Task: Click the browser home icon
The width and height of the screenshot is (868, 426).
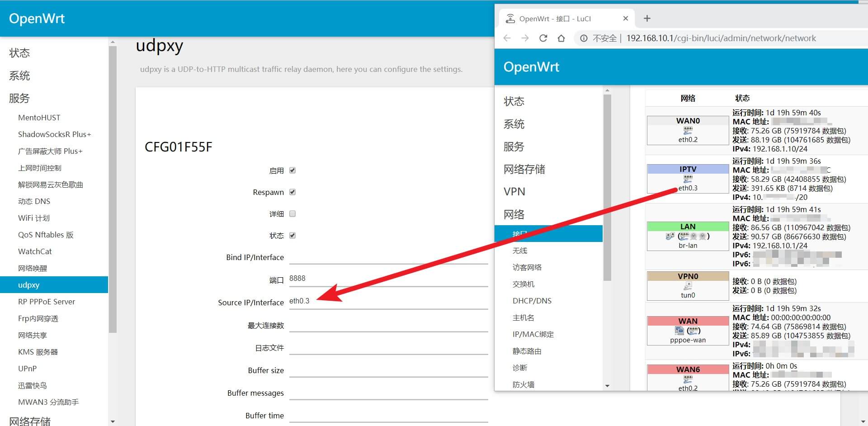Action: (561, 38)
